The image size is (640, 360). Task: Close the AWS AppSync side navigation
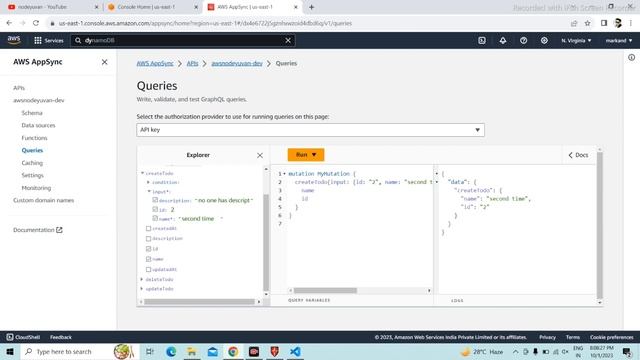(x=104, y=62)
